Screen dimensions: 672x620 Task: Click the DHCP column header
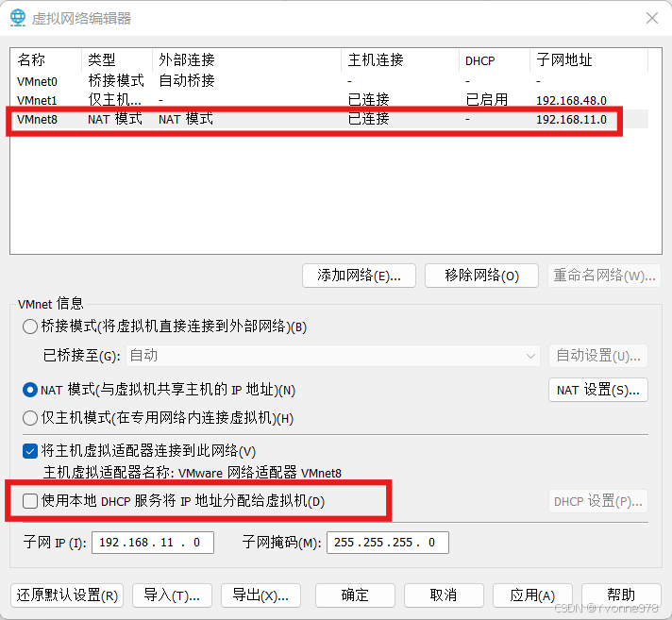[495, 60]
